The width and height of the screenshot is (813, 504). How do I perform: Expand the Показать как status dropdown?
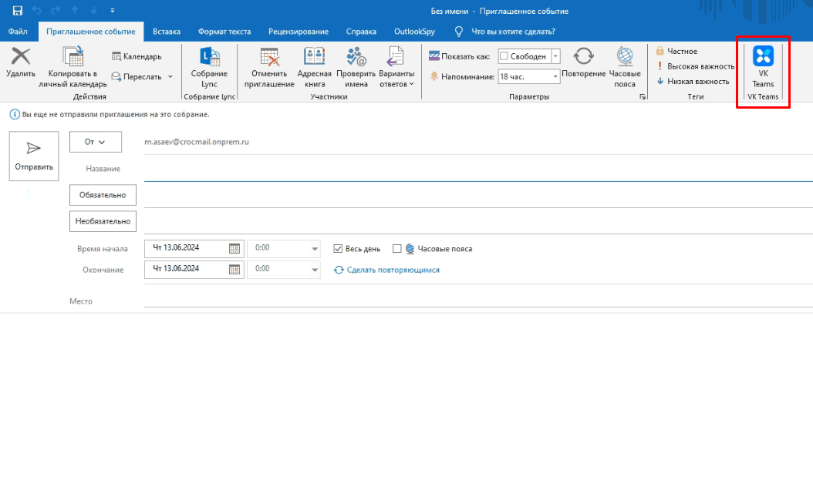point(555,56)
